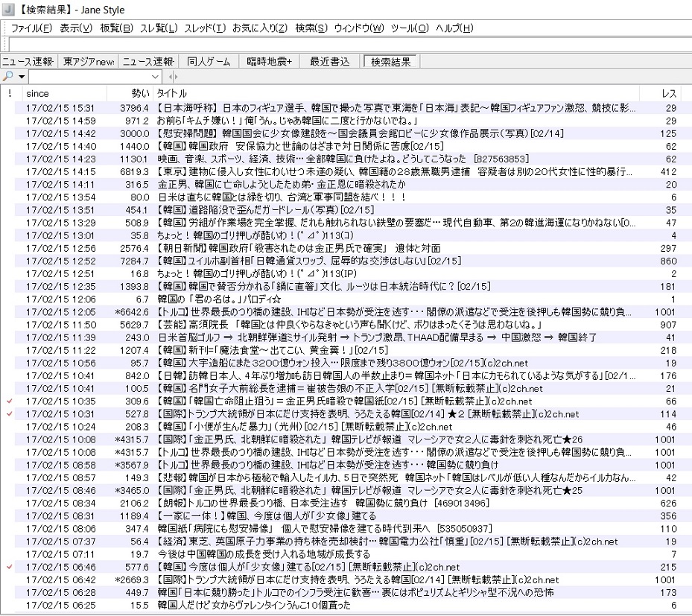Screen dimensions: 692x616
Task: Click the magnifier search icon
Action: click(8, 77)
